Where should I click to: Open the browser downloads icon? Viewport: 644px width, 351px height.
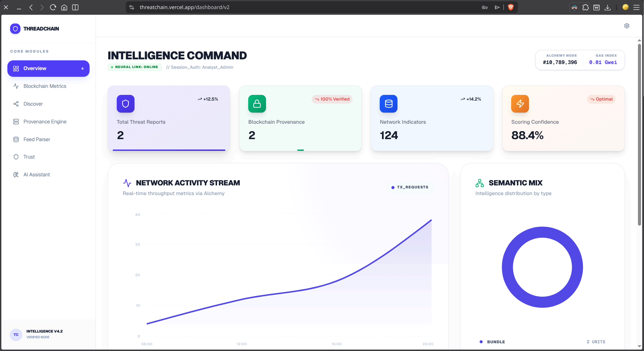pos(607,7)
